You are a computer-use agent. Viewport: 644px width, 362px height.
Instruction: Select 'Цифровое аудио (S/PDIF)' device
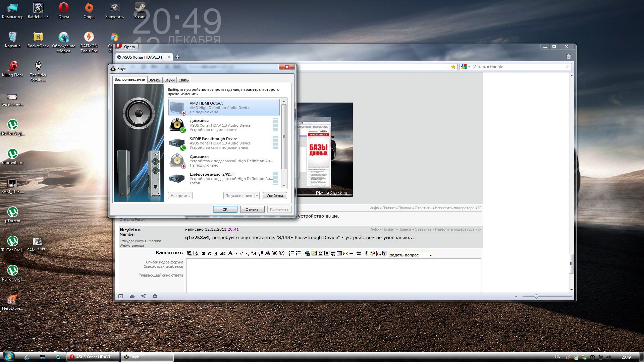click(224, 178)
